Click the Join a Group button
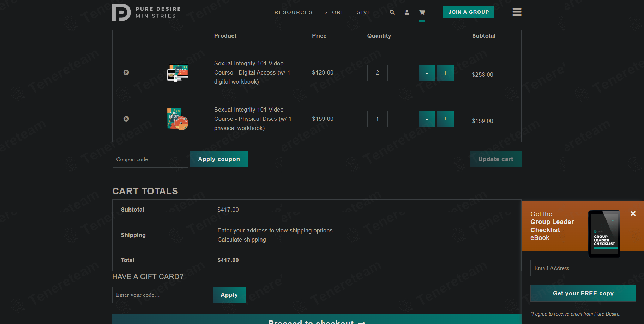The width and height of the screenshot is (644, 324). tap(469, 12)
